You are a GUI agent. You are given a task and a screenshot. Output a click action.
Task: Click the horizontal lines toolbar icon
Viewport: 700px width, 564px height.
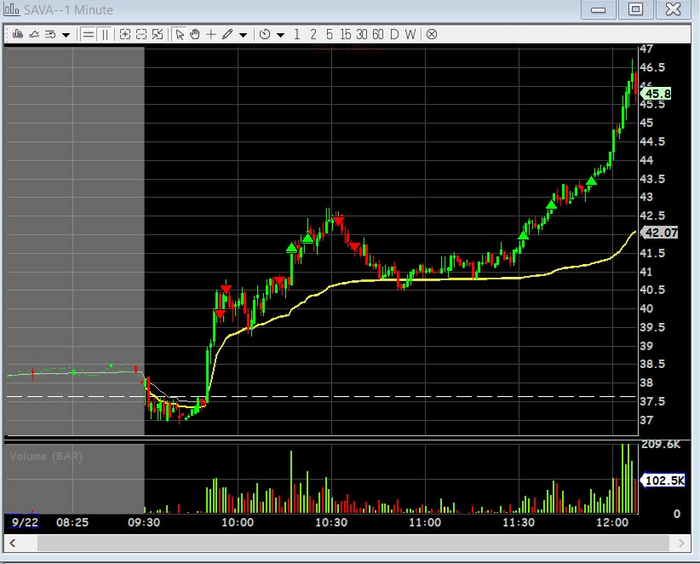(x=88, y=34)
